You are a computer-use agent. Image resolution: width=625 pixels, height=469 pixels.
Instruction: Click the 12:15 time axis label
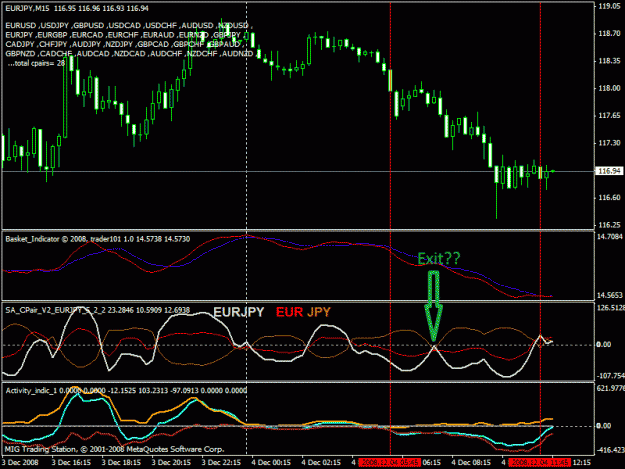coord(582,463)
